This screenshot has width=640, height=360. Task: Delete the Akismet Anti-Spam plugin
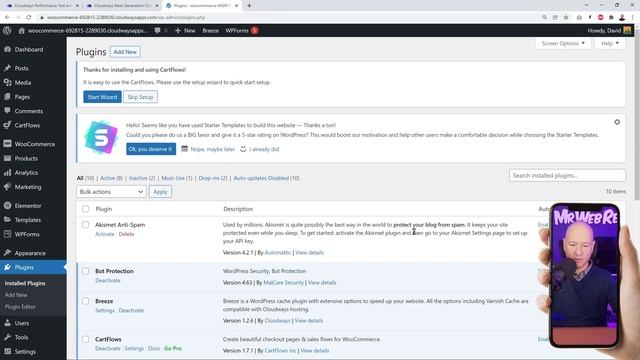click(x=126, y=234)
